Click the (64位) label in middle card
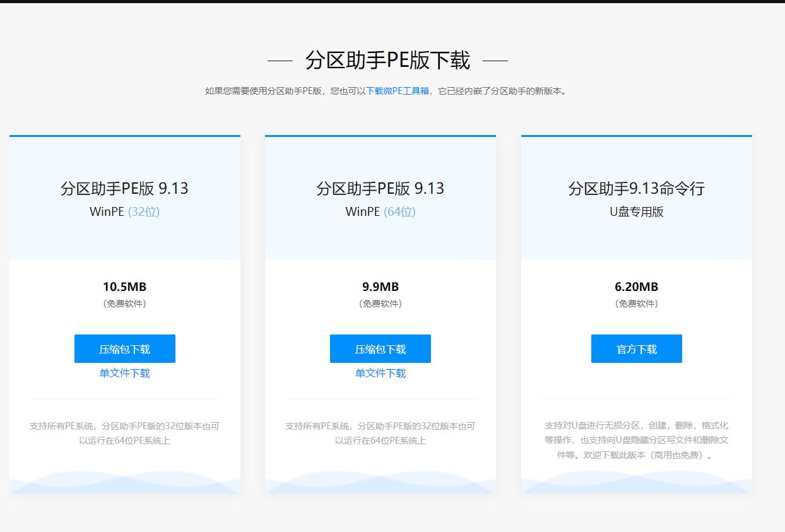The height and width of the screenshot is (532, 785). [399, 212]
